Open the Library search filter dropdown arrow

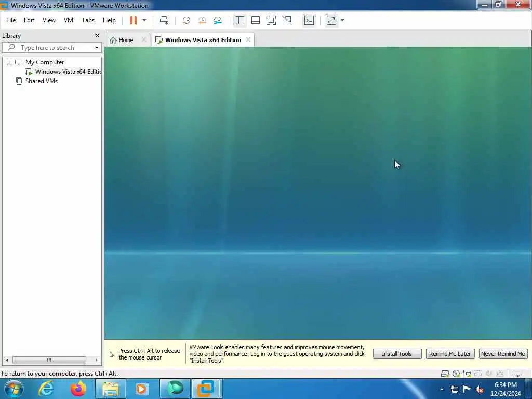click(x=97, y=47)
